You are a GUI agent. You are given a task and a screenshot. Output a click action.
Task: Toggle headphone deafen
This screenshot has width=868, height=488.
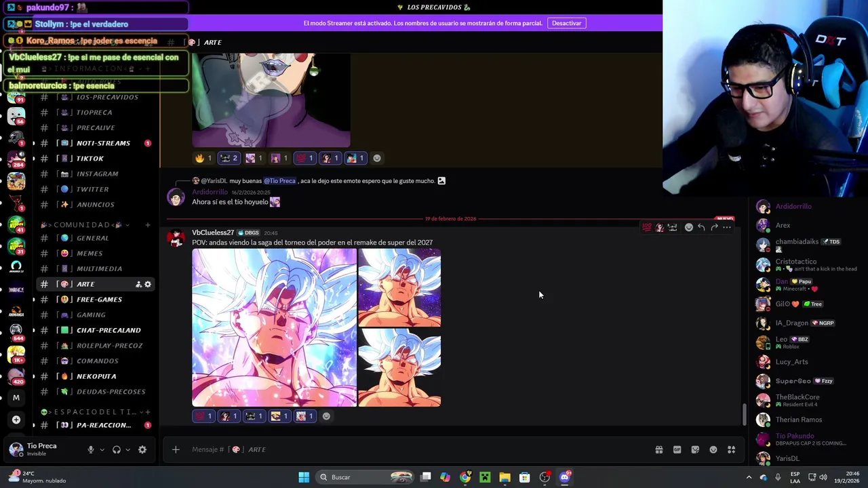(x=117, y=449)
